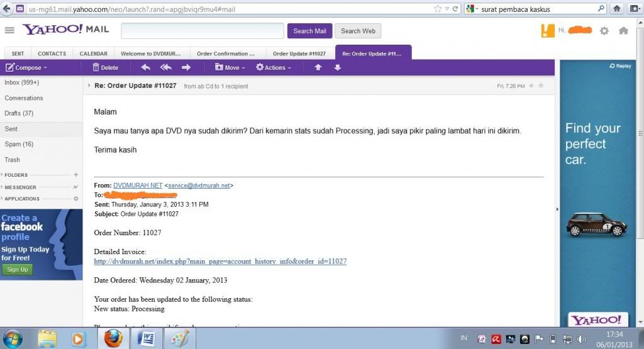Click the Applications settings gear icon

pyautogui.click(x=76, y=199)
